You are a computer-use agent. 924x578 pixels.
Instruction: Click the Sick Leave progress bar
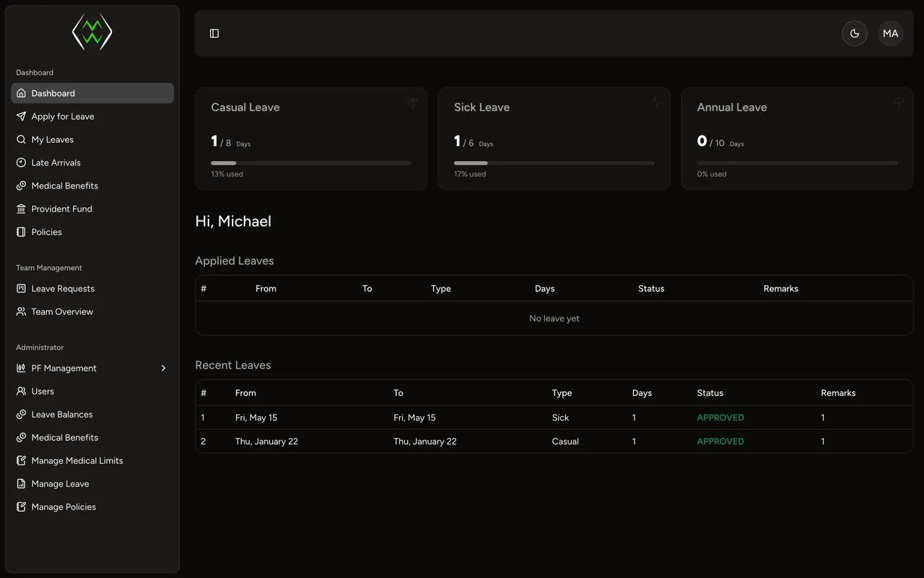coord(554,163)
